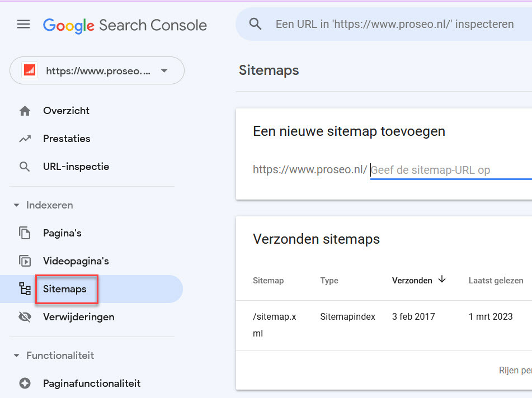532x398 pixels.
Task: Click the Overzicht home icon
Action: click(25, 111)
